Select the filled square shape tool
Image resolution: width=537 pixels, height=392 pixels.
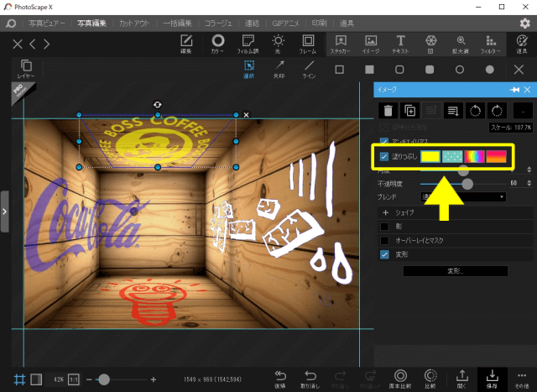(x=369, y=70)
